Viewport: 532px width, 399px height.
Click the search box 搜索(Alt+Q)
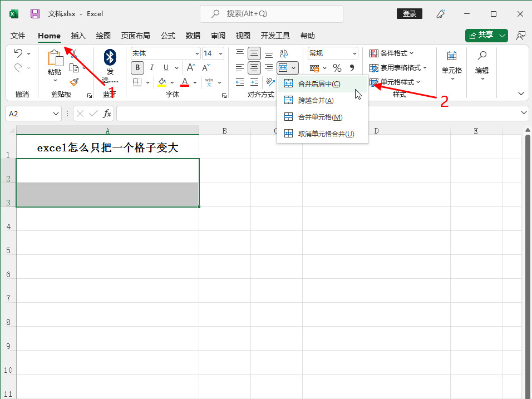[x=272, y=14]
